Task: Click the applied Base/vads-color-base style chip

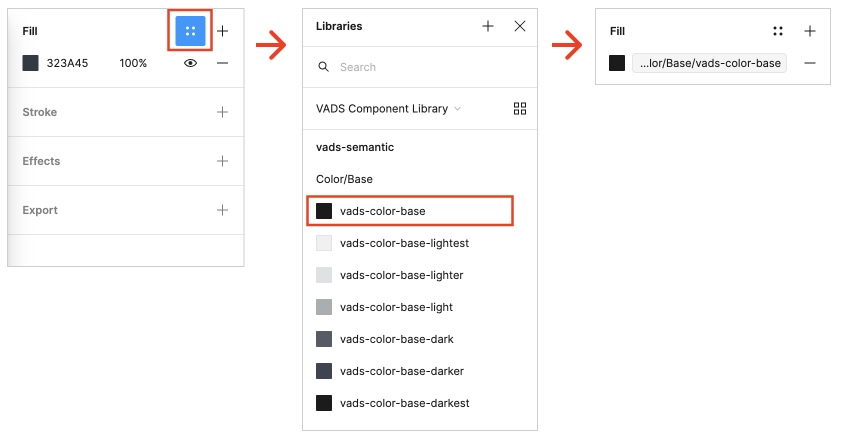Action: (x=710, y=63)
